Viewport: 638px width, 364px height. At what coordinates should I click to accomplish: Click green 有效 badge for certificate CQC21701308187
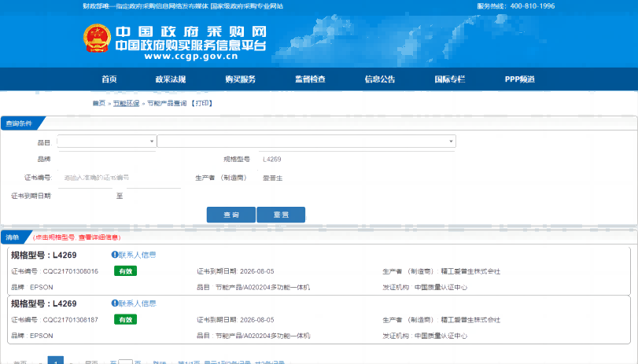125,319
